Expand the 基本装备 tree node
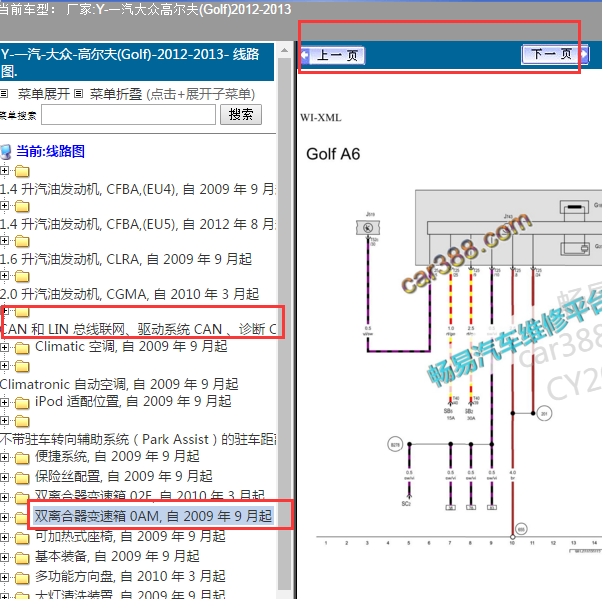Screen dimensions: 602x599 4,557
